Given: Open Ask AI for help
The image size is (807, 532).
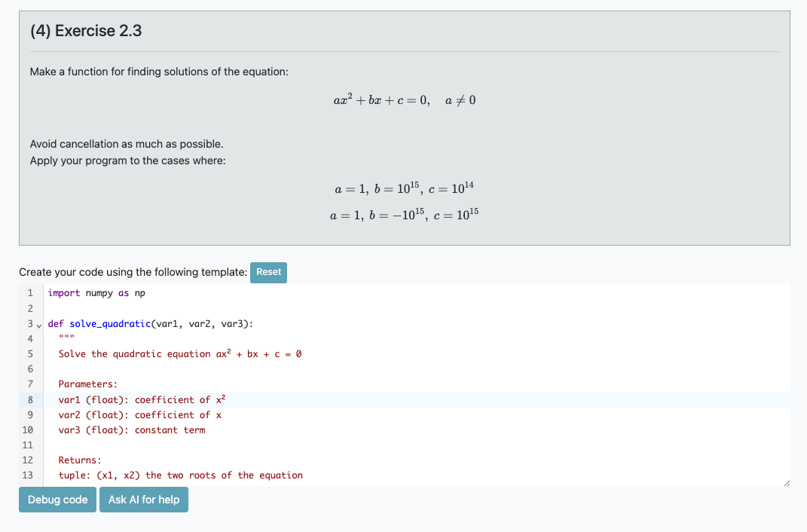Looking at the screenshot, I should pyautogui.click(x=144, y=500).
